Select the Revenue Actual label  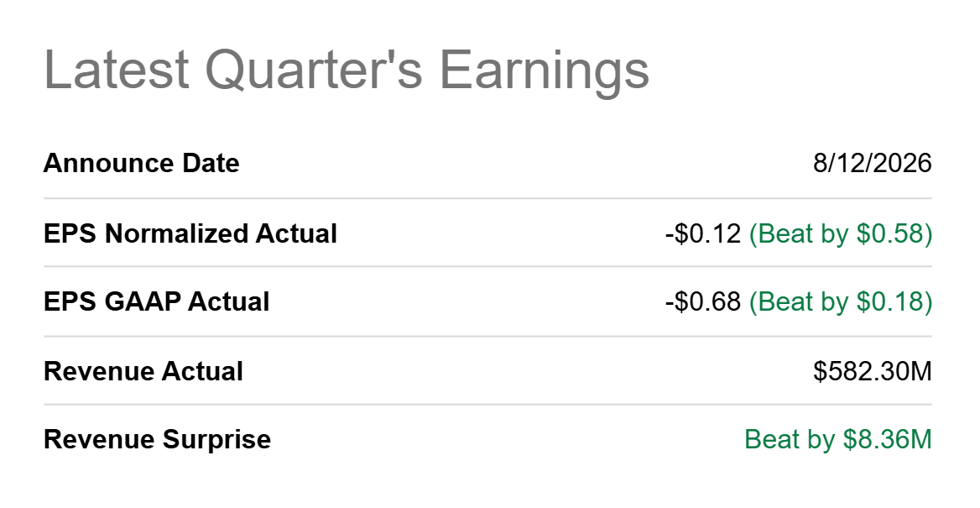(x=143, y=371)
